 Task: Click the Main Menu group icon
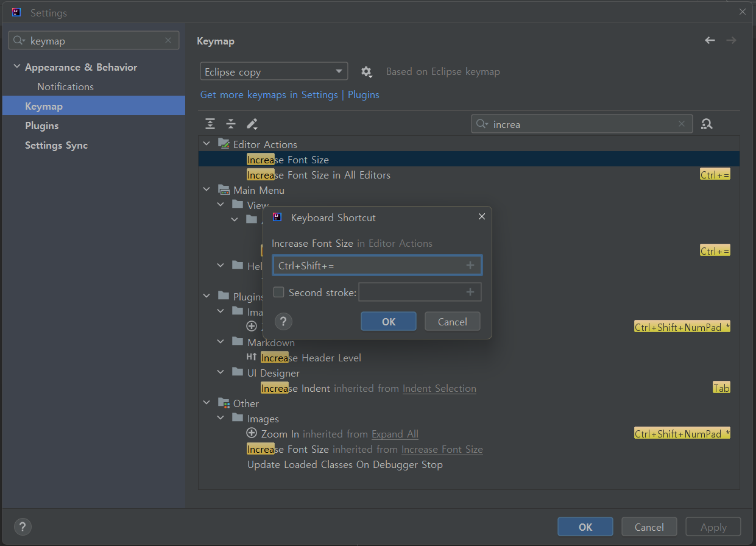click(x=224, y=190)
